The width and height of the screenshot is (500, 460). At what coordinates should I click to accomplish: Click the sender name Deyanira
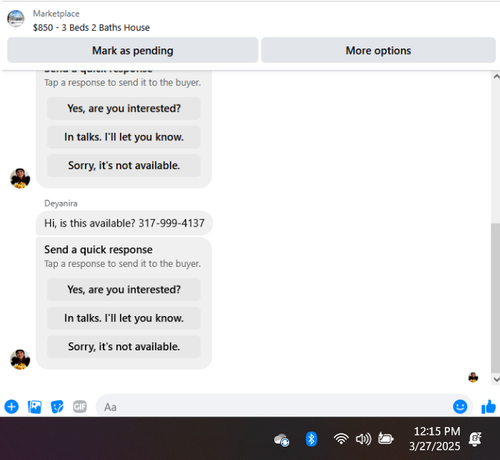(61, 203)
